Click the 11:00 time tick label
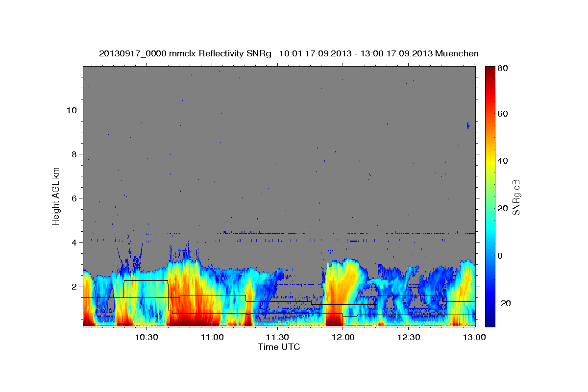 pyautogui.click(x=212, y=337)
